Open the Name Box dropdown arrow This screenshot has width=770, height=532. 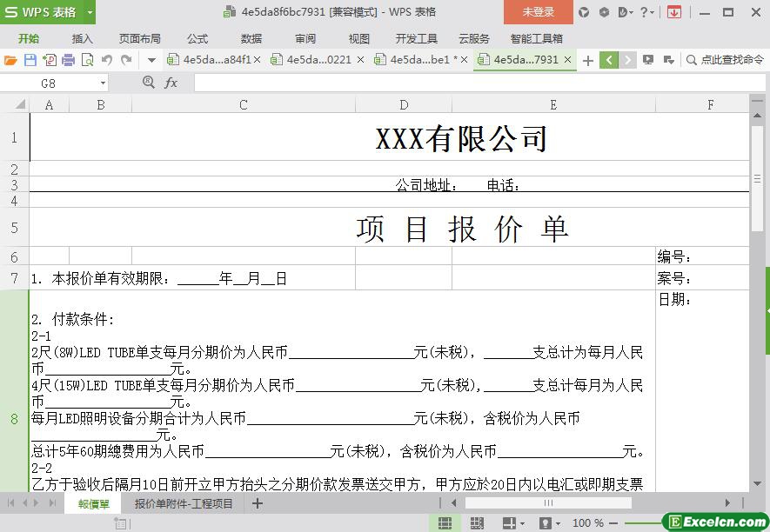coord(103,83)
